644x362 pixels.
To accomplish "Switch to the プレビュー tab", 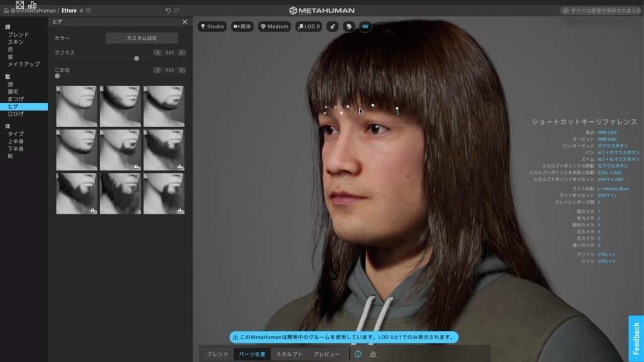I will coord(326,354).
